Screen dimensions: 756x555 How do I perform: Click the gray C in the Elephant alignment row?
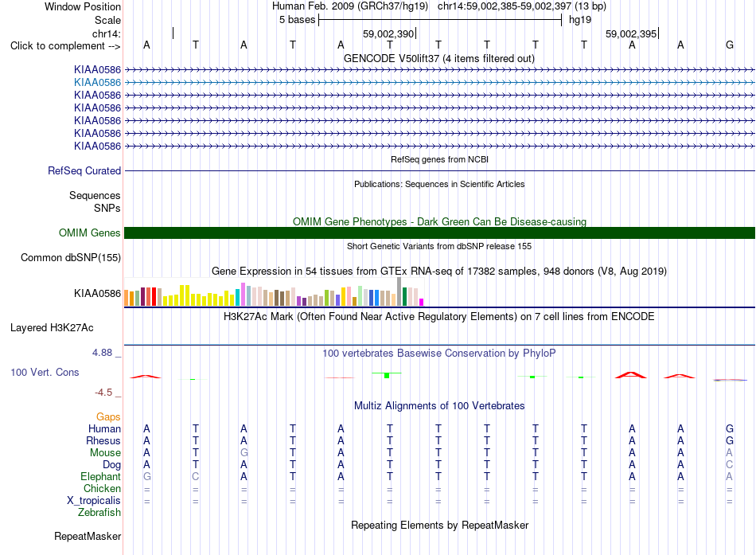[195, 476]
